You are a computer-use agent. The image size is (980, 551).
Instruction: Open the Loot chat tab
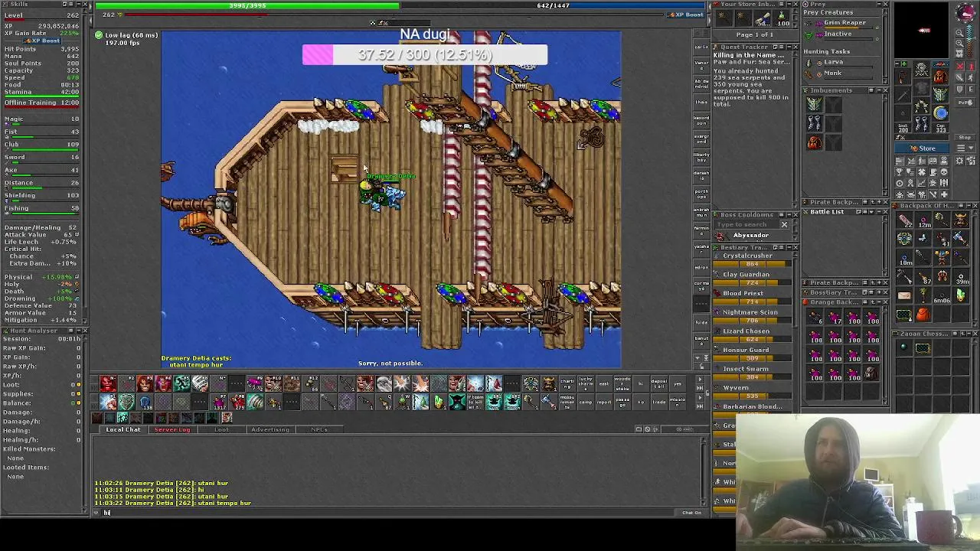click(221, 429)
